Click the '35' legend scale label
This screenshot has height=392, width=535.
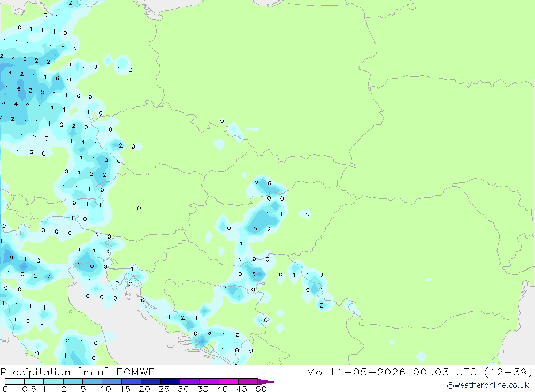click(203, 389)
